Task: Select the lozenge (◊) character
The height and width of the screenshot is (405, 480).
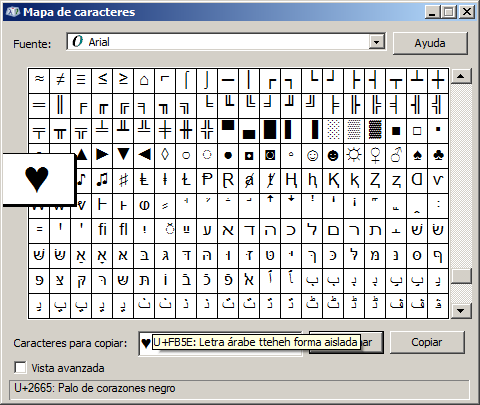Action: pyautogui.click(x=165, y=155)
